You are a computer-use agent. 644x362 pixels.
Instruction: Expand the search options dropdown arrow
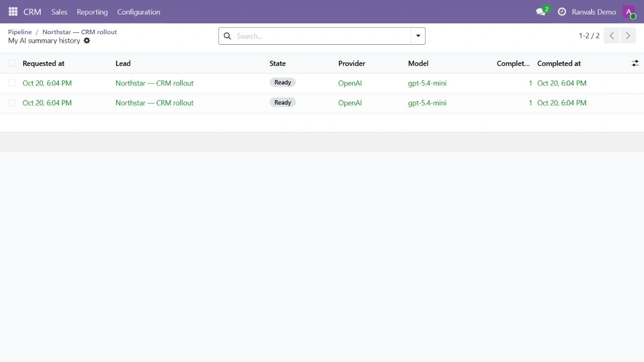pos(418,36)
